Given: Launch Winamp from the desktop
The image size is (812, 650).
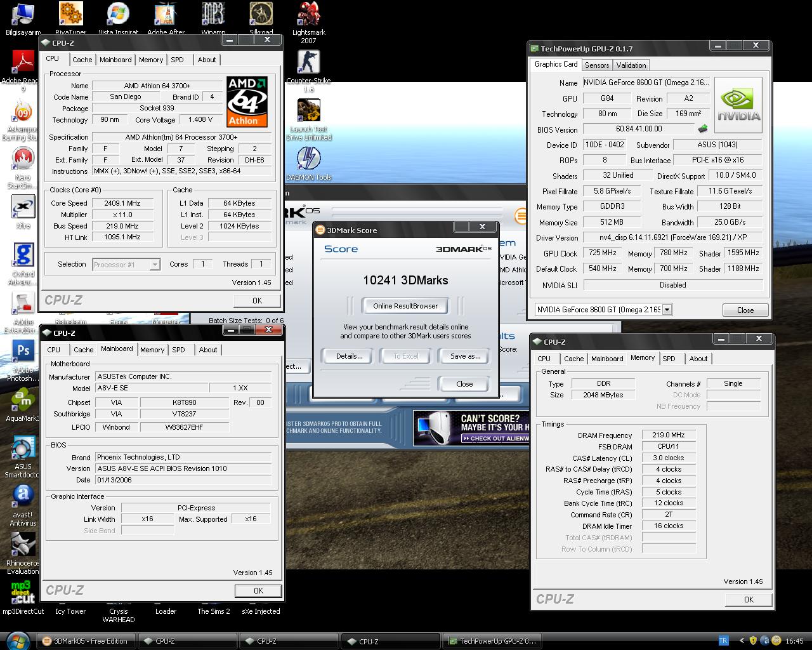Looking at the screenshot, I should tap(213, 14).
